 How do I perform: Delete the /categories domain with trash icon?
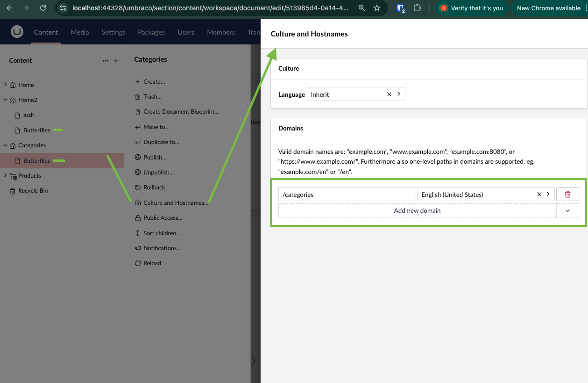tap(567, 194)
